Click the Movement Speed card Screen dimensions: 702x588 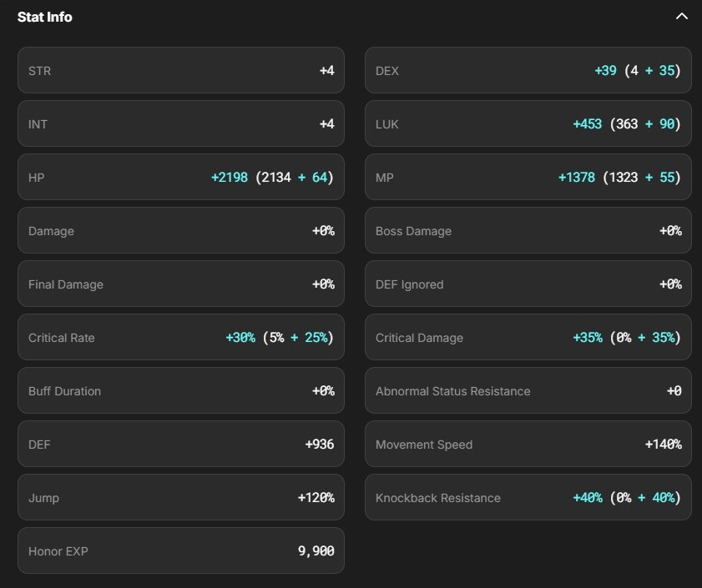528,445
